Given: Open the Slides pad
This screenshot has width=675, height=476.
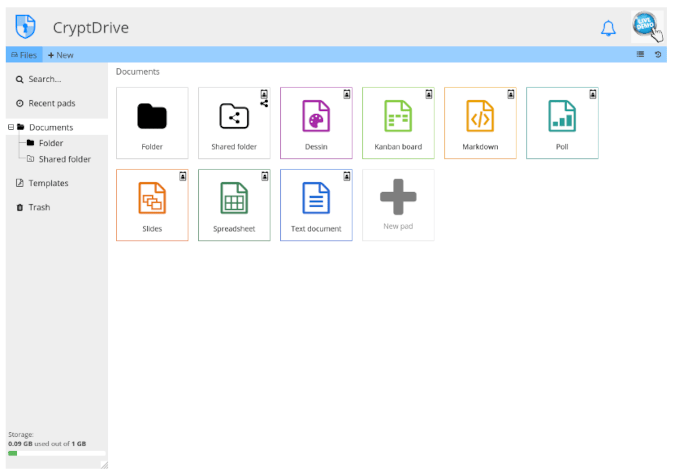Looking at the screenshot, I should 152,205.
